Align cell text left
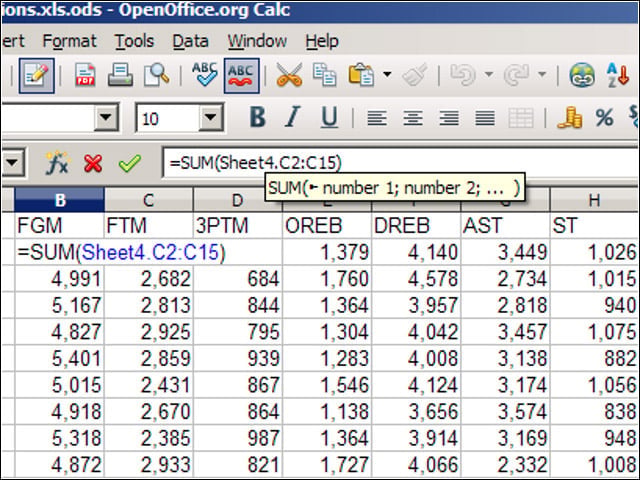The height and width of the screenshot is (480, 640). pyautogui.click(x=377, y=118)
